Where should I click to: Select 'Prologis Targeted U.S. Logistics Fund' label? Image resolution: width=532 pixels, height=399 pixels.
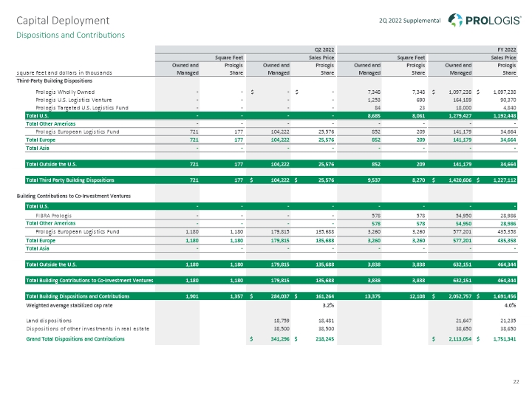tap(82, 108)
